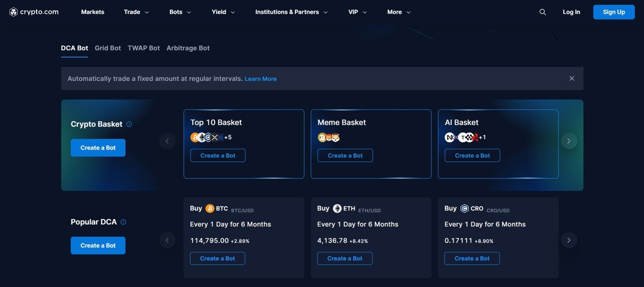Click the Bitcoin BTC coin icon
The width and height of the screenshot is (644, 287).
(x=210, y=208)
